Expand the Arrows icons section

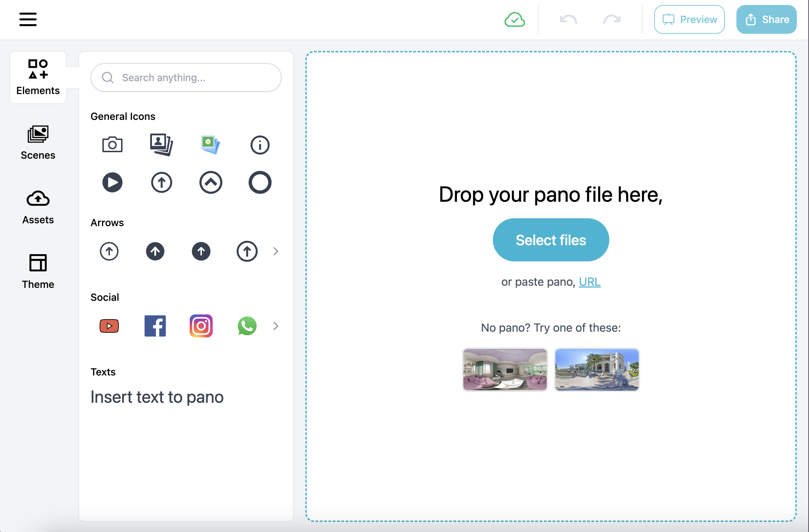275,251
